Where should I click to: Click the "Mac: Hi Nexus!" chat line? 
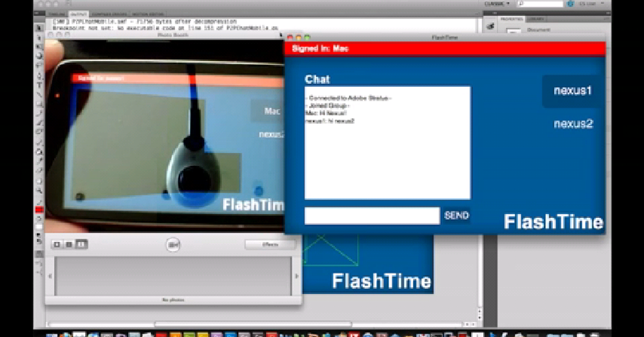(x=326, y=113)
